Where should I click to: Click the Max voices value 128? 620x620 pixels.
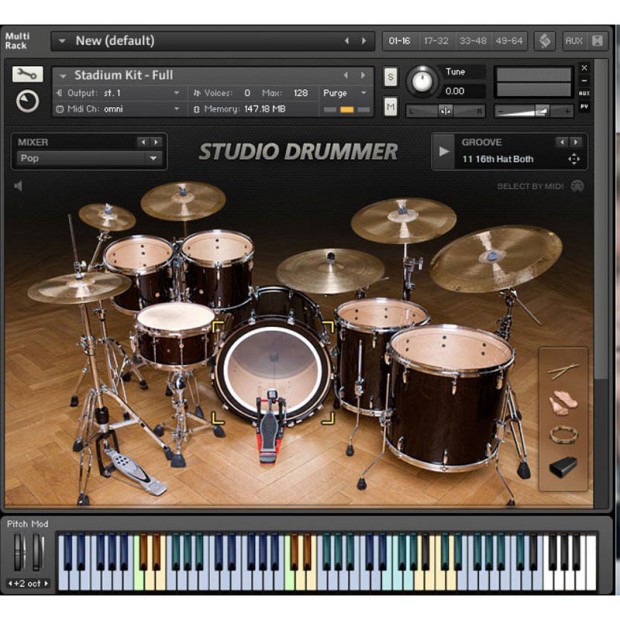point(301,93)
